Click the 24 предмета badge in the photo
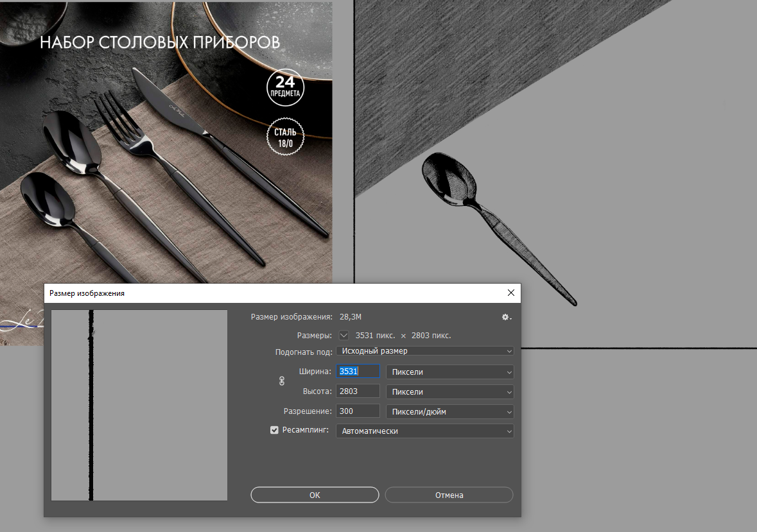Screen dimensions: 757x532 pyautogui.click(x=285, y=87)
